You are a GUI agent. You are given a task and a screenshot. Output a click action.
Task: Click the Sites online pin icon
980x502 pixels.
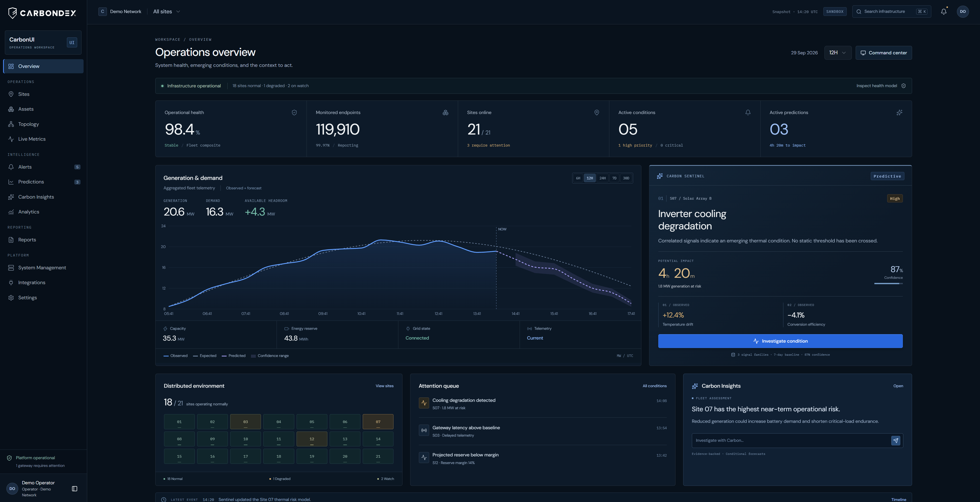[597, 112]
